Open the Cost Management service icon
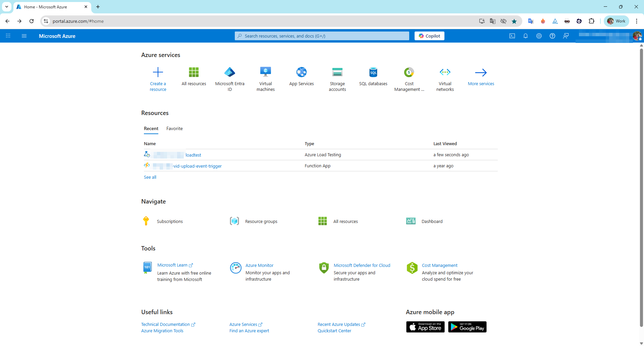The width and height of the screenshot is (644, 346). pyautogui.click(x=409, y=72)
